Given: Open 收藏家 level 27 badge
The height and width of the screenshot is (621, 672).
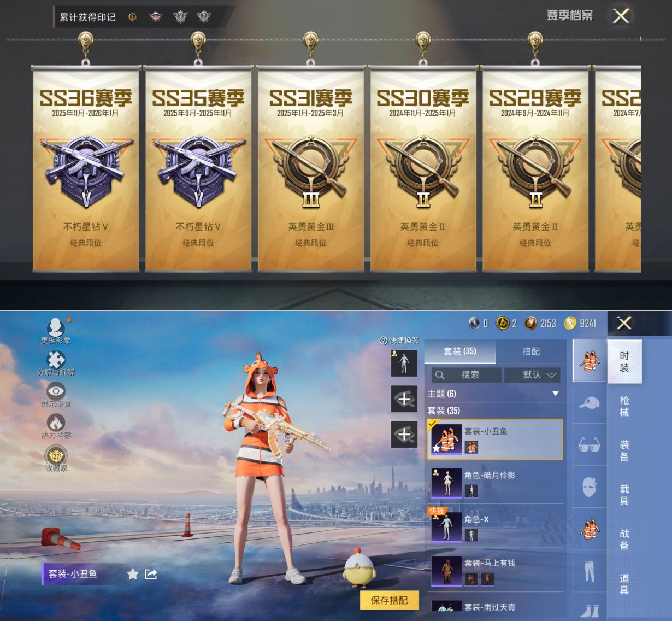Looking at the screenshot, I should pos(56,456).
